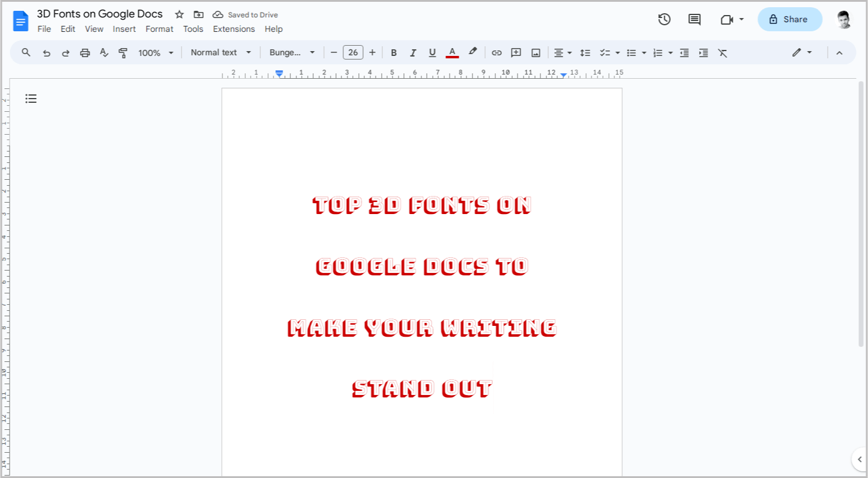Insert an image from toolbar
Image resolution: width=868 pixels, height=478 pixels.
pos(536,53)
